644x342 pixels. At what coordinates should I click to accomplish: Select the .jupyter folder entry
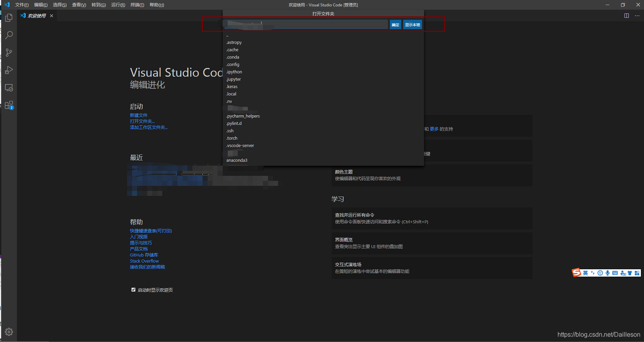click(323, 79)
